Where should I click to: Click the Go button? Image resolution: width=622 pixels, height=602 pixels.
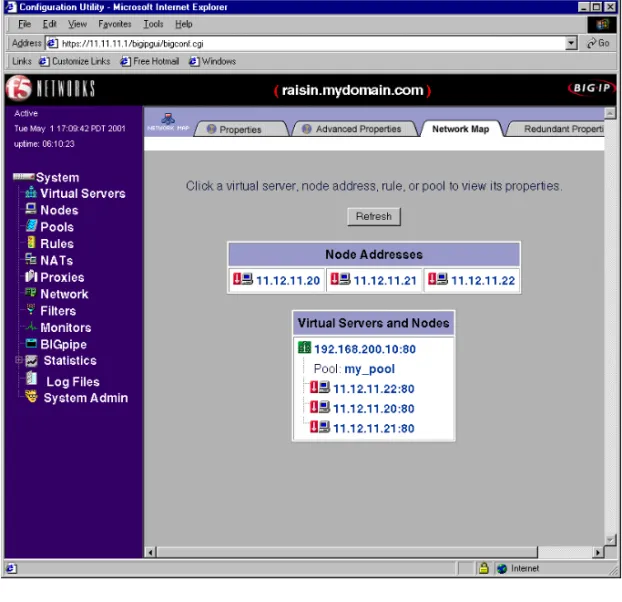[599, 43]
